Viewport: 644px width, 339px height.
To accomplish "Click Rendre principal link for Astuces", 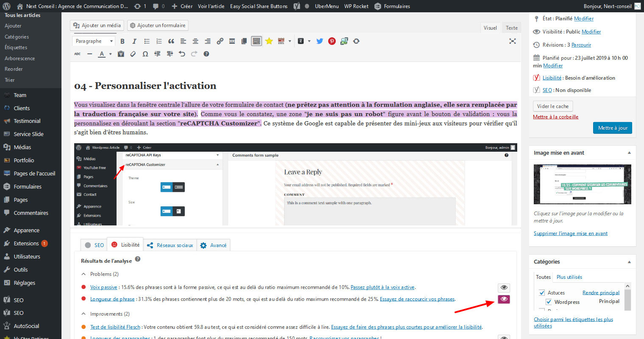I will (601, 293).
